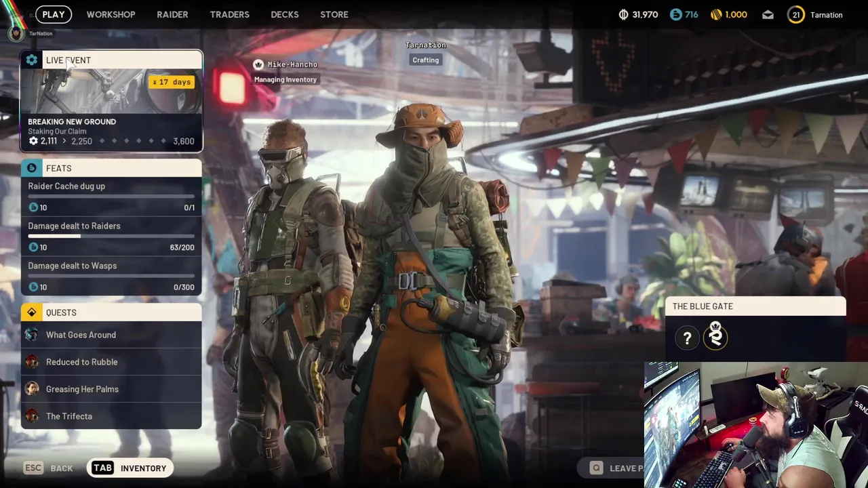Viewport: 868px width, 488px height.
Task: Click the gold currency icon beside 1,000
Action: click(717, 14)
